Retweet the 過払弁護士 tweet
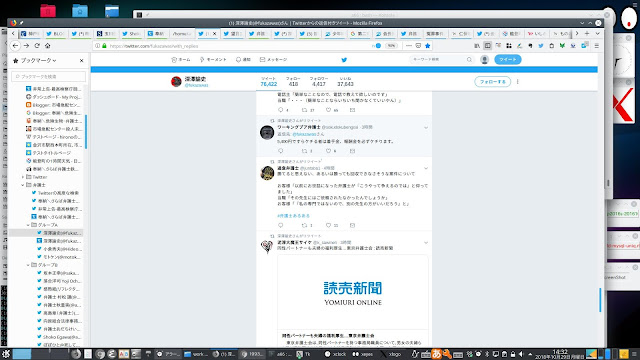The height and width of the screenshot is (360, 640). pyautogui.click(x=304, y=225)
